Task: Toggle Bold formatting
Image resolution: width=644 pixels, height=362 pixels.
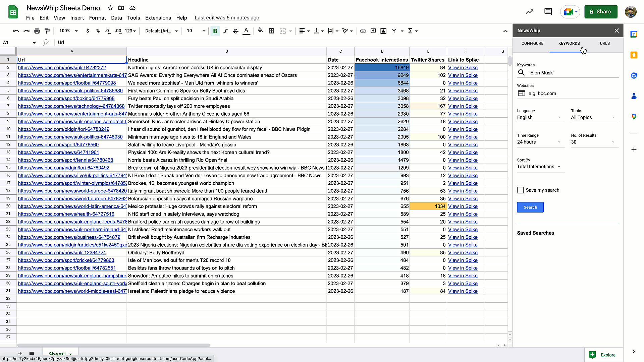Action: click(x=215, y=31)
